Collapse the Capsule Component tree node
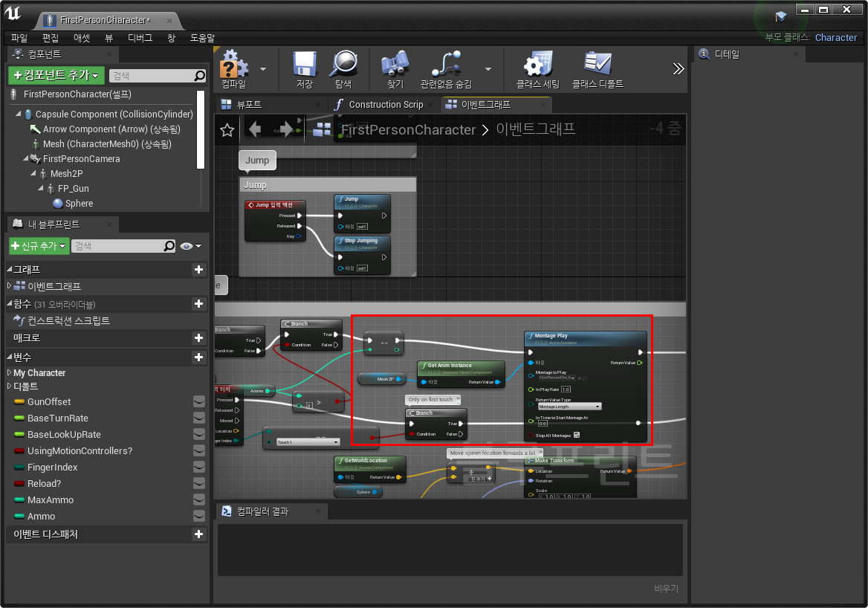868x608 pixels. pyautogui.click(x=19, y=114)
